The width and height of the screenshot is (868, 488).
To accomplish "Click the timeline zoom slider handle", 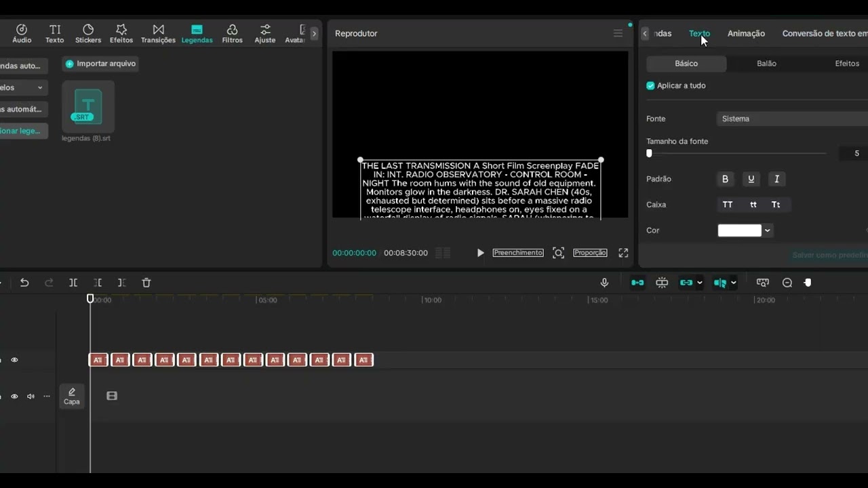I will [808, 283].
